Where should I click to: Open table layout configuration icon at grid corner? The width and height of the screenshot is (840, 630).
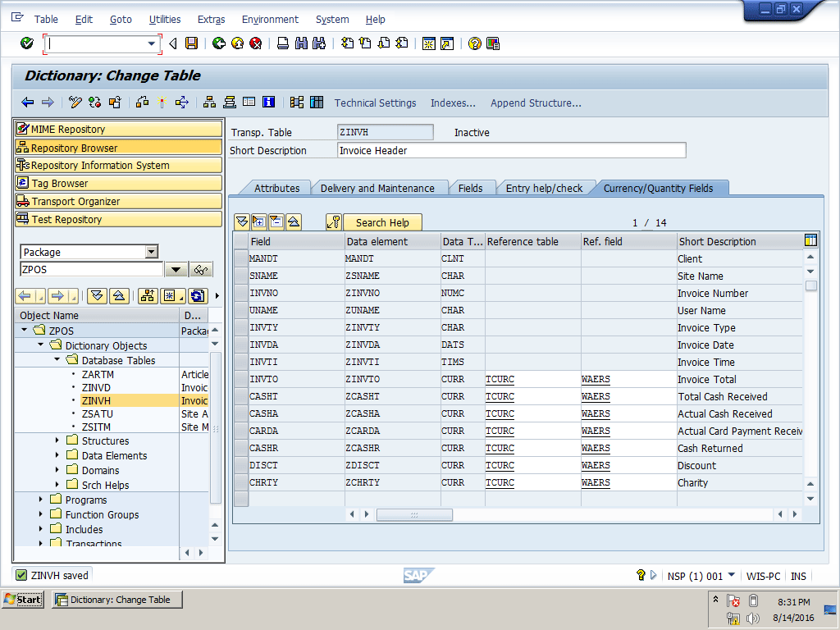810,240
